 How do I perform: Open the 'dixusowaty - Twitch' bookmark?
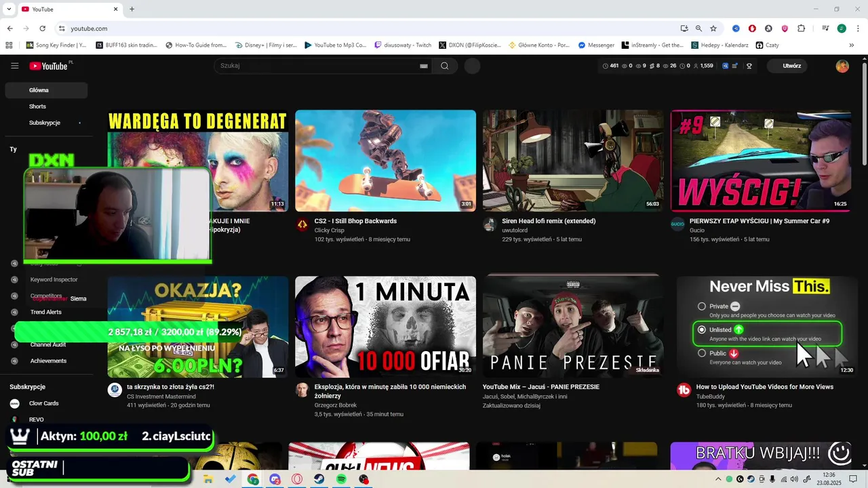[x=403, y=45]
